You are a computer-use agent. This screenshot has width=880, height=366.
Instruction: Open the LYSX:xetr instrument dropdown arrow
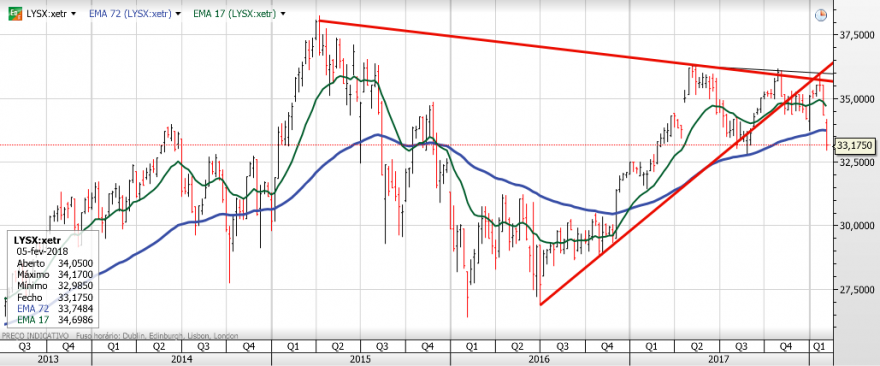point(73,14)
